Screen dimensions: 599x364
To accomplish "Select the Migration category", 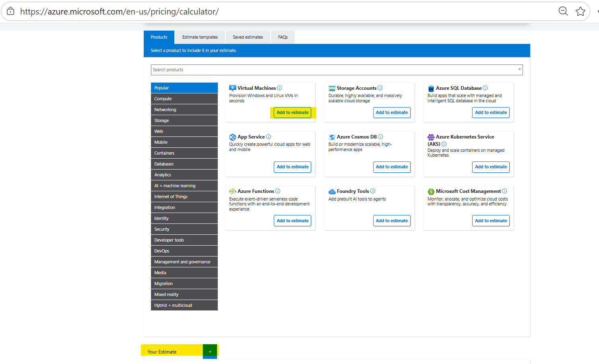I will (184, 283).
